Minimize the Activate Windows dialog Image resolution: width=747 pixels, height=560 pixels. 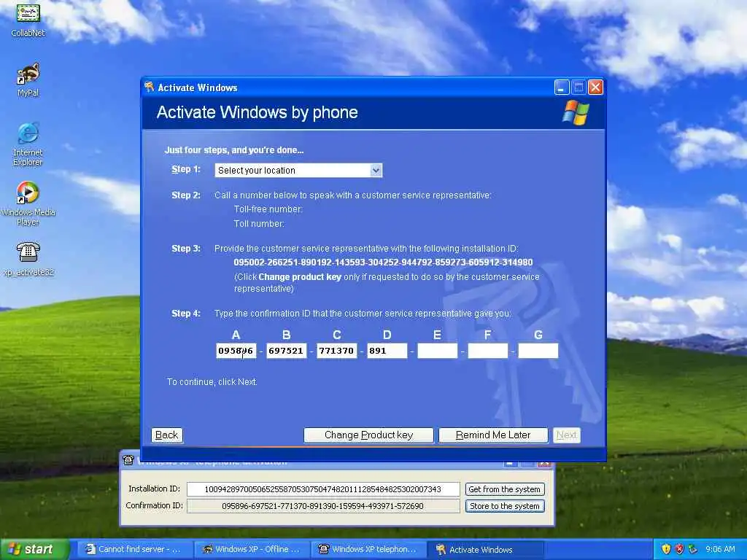[562, 87]
